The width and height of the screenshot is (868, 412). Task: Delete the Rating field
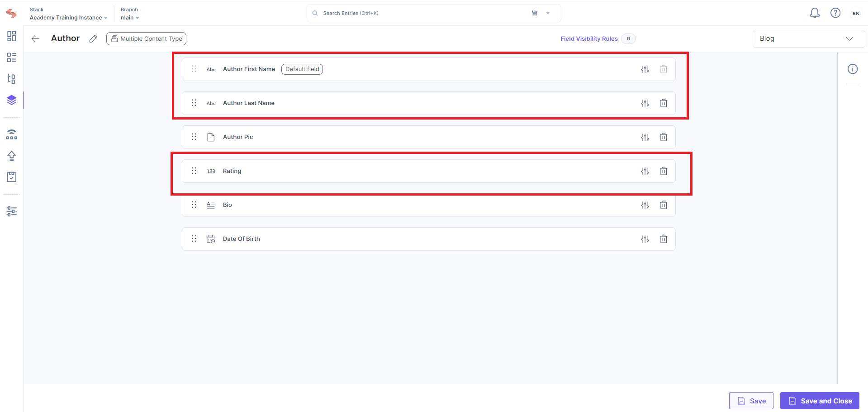pyautogui.click(x=664, y=171)
